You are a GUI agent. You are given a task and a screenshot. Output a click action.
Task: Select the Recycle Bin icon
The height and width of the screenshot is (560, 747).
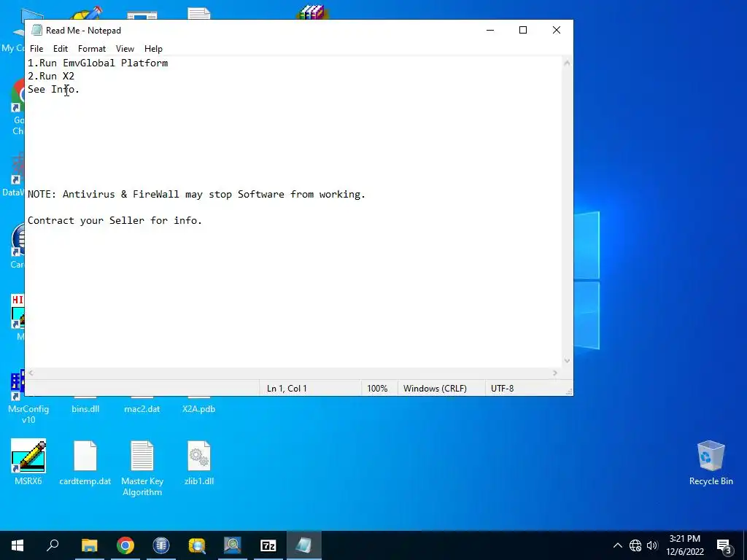(x=711, y=462)
